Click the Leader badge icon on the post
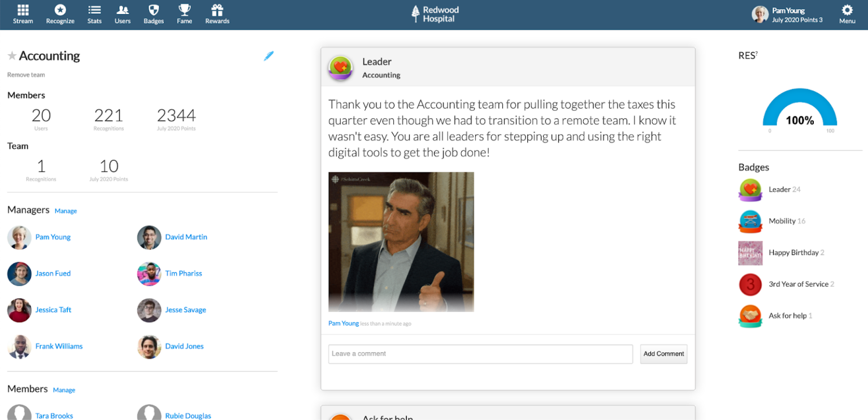This screenshot has height=420, width=868. point(340,68)
